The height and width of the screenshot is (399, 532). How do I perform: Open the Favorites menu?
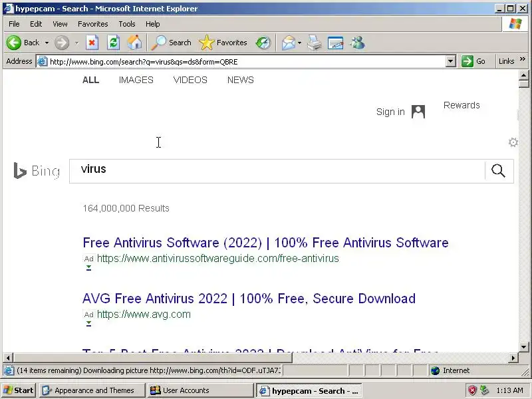(92, 24)
